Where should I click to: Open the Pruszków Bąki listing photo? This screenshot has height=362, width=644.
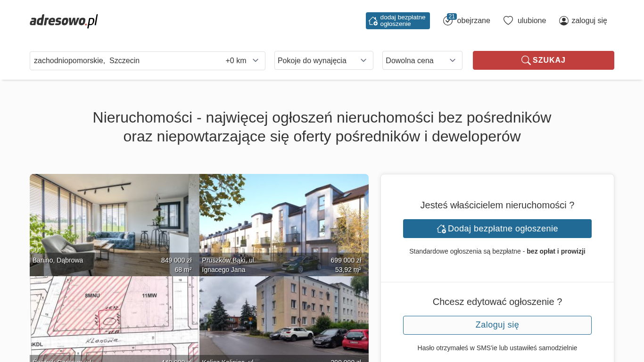coord(284,217)
